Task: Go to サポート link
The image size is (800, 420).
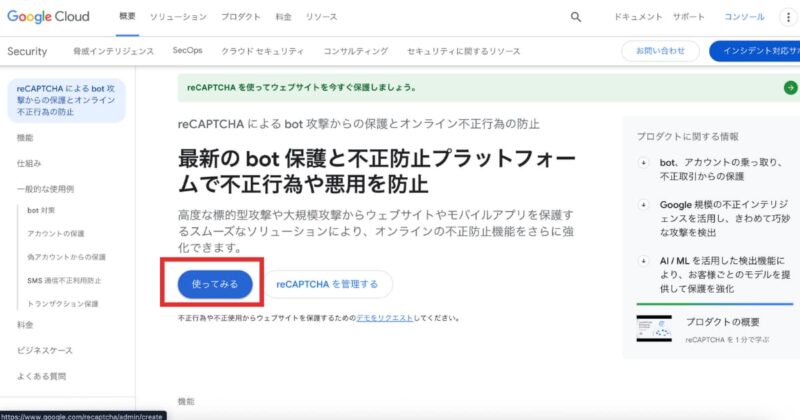Action: [688, 17]
